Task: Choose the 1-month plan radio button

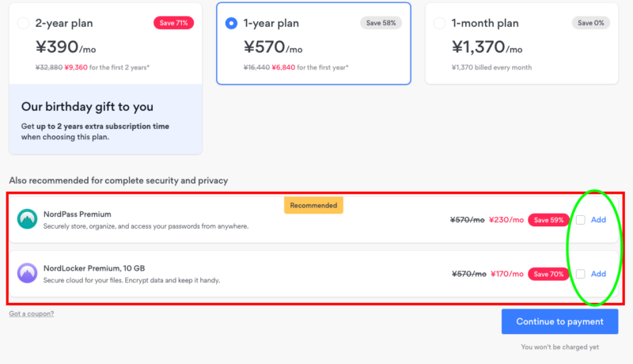Action: pyautogui.click(x=439, y=23)
